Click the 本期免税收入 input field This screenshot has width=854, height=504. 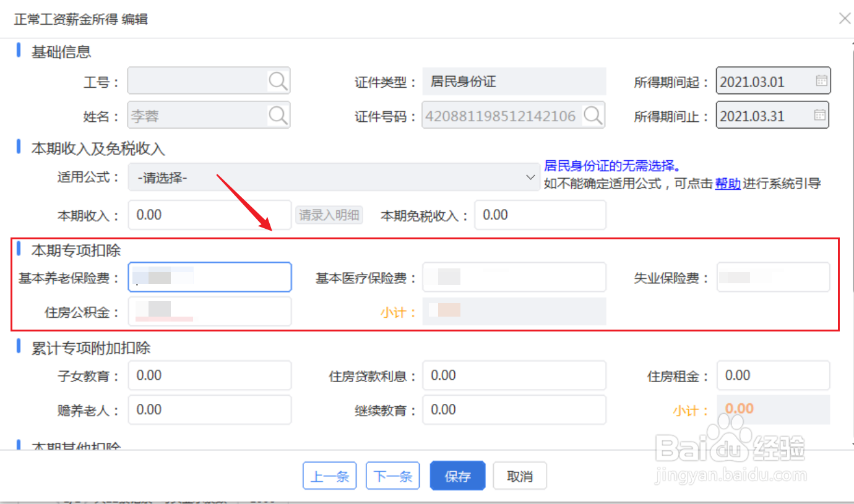point(540,215)
